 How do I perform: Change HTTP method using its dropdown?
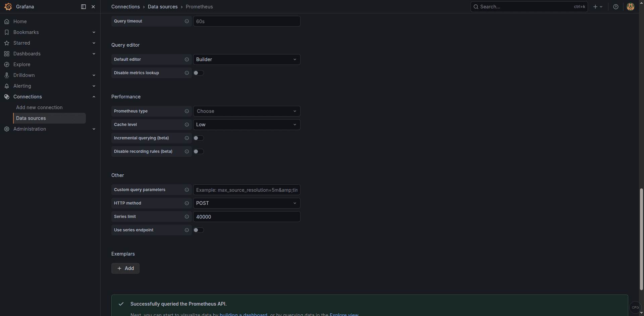click(x=247, y=203)
